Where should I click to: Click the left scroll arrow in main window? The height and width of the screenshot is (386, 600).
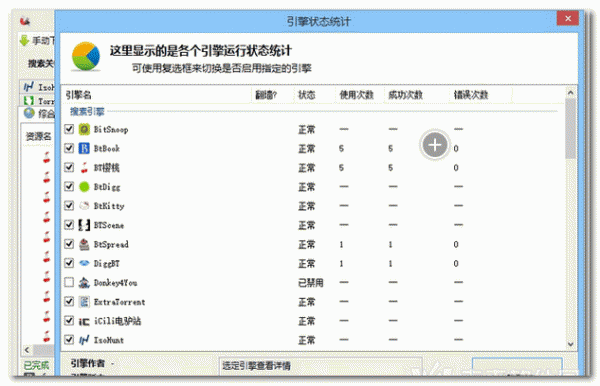point(27,350)
